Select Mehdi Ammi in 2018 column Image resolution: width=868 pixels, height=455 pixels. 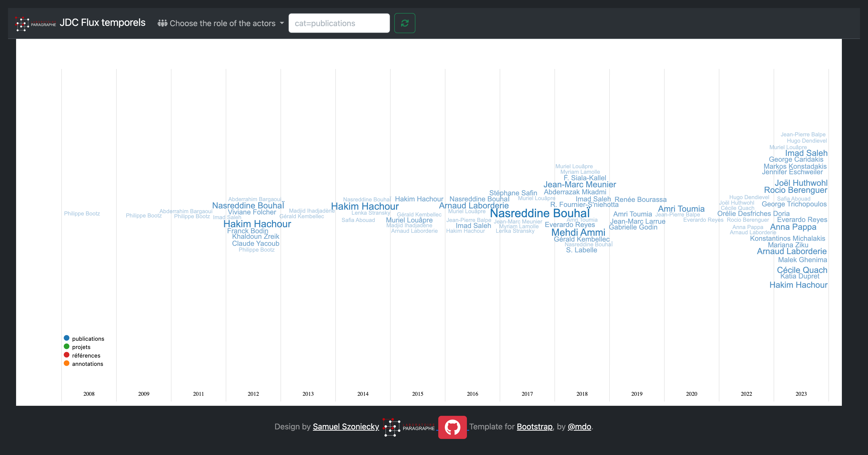pos(578,232)
